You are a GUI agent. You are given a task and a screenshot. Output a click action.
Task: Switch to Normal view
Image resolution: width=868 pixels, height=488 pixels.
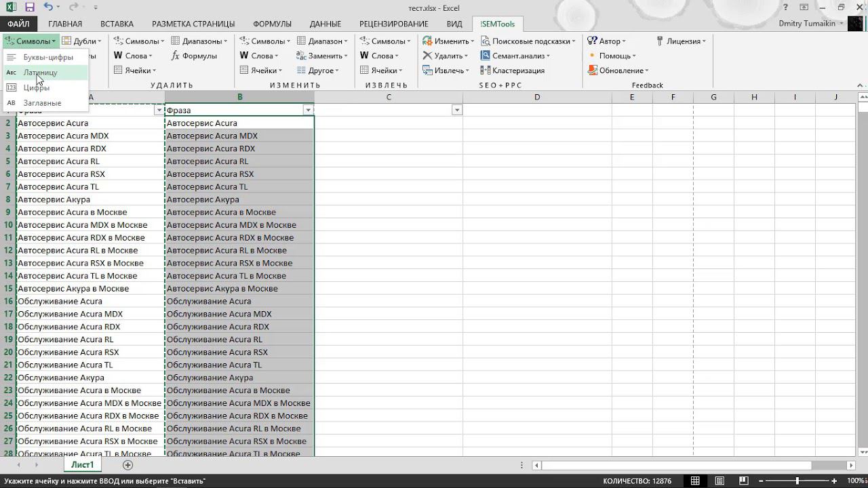[695, 481]
